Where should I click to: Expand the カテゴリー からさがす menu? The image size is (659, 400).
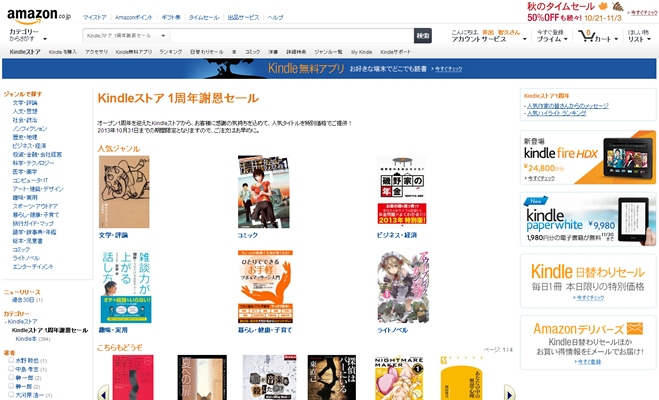pyautogui.click(x=28, y=35)
